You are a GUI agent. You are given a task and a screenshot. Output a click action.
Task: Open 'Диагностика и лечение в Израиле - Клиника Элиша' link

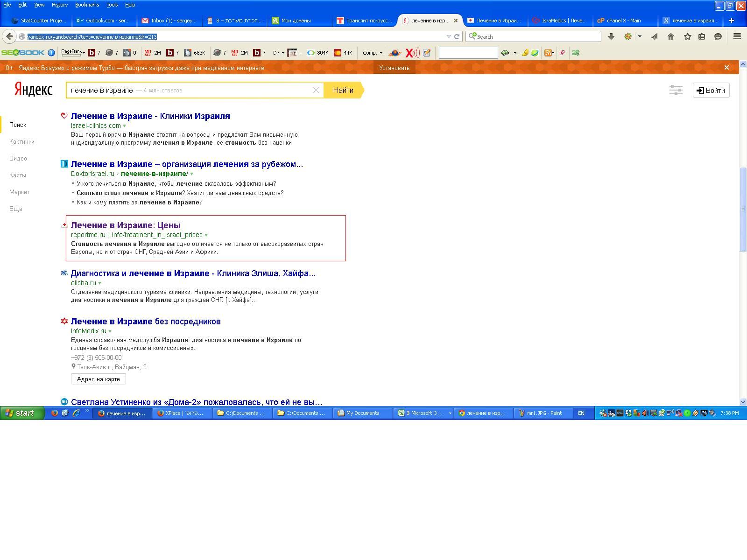[x=193, y=273]
